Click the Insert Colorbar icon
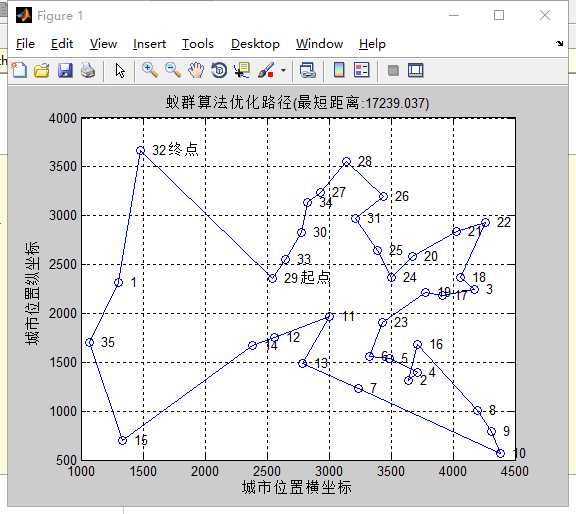Viewport: 576px width, 514px height. point(339,70)
